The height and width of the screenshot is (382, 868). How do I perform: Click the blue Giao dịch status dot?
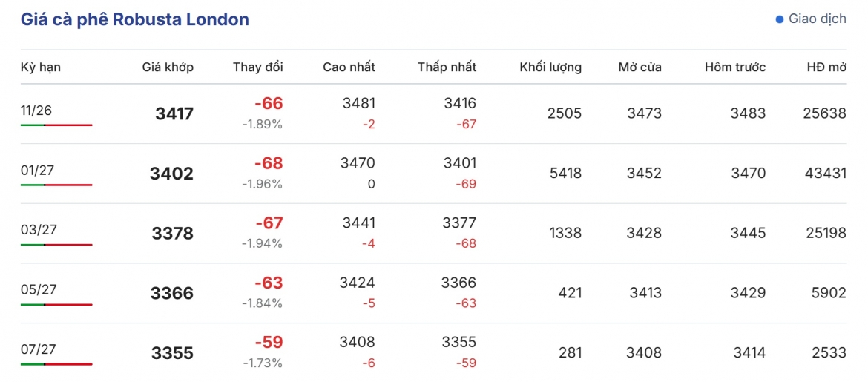coord(780,19)
